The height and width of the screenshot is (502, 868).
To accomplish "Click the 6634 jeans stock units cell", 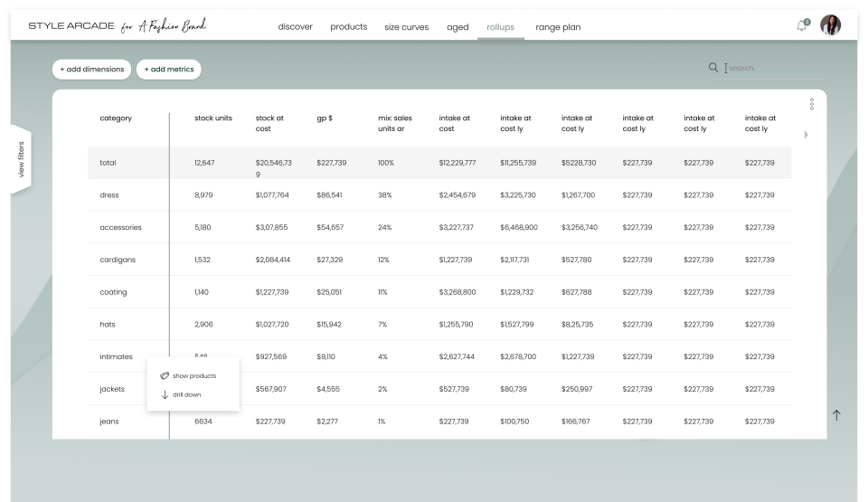I will click(203, 421).
